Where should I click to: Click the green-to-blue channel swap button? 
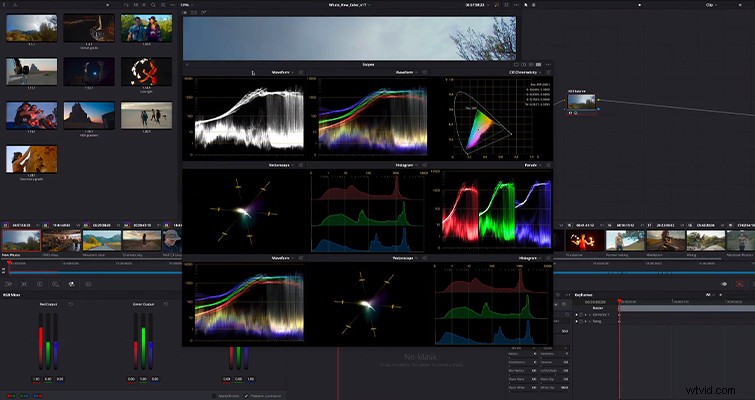[x=24, y=396]
